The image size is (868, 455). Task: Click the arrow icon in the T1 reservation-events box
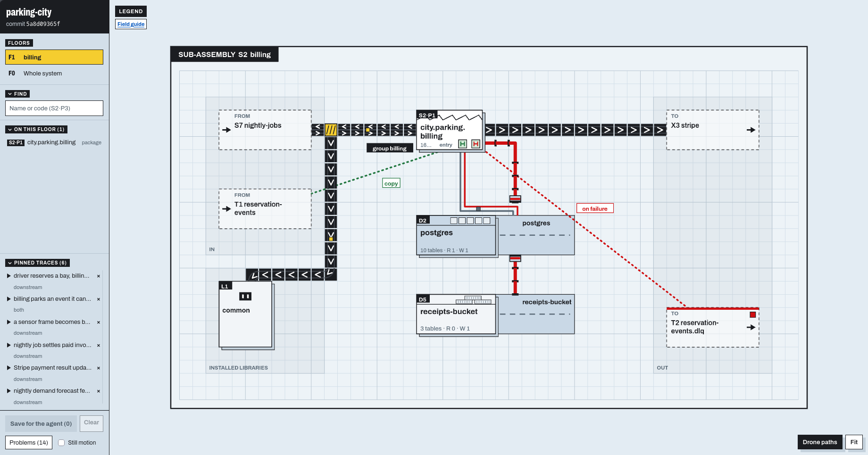tap(226, 208)
